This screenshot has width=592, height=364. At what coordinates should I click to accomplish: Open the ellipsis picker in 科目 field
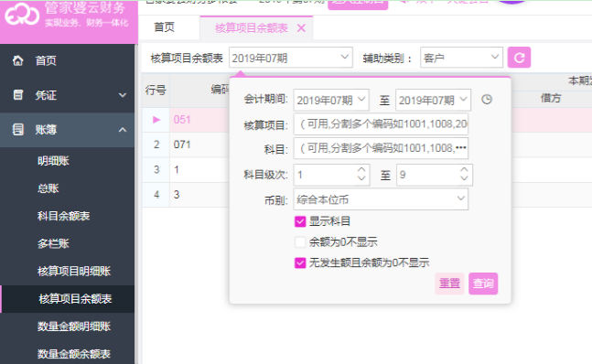point(461,148)
